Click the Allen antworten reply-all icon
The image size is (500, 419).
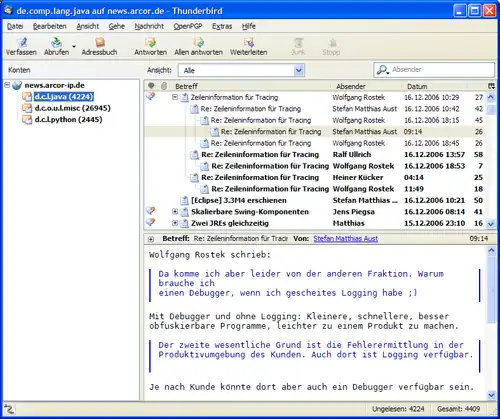[198, 43]
